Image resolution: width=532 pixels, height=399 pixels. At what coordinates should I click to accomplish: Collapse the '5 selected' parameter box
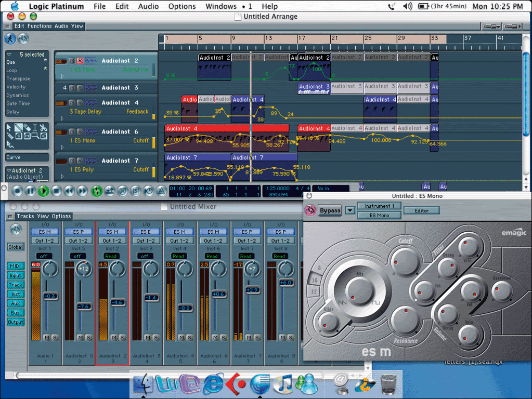tap(9, 55)
